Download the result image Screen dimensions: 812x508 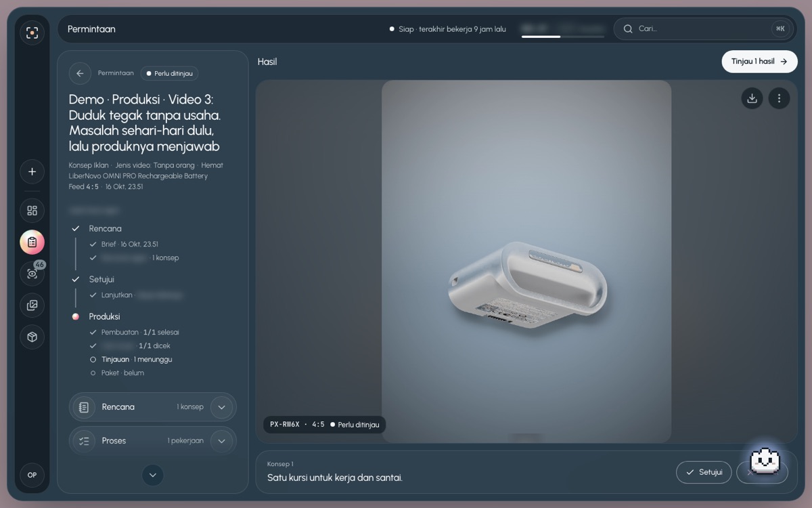click(x=752, y=98)
